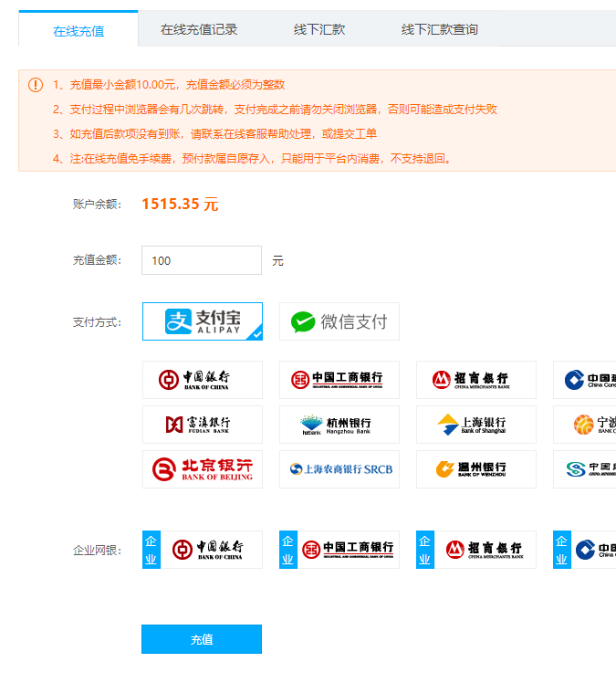Viewport: 616px width, 683px height.
Task: Click the 支付方式 label
Action: click(97, 322)
